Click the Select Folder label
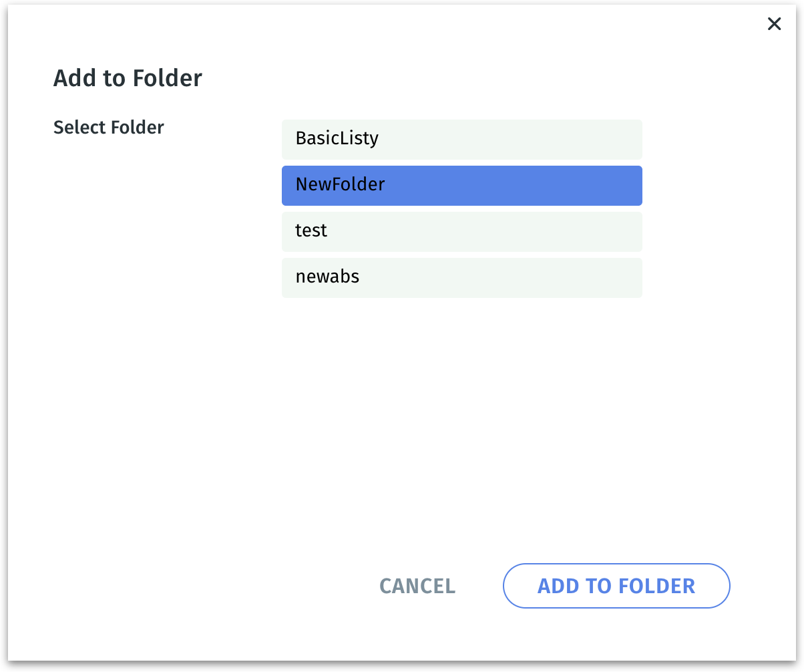The height and width of the screenshot is (672, 804). pos(109,127)
